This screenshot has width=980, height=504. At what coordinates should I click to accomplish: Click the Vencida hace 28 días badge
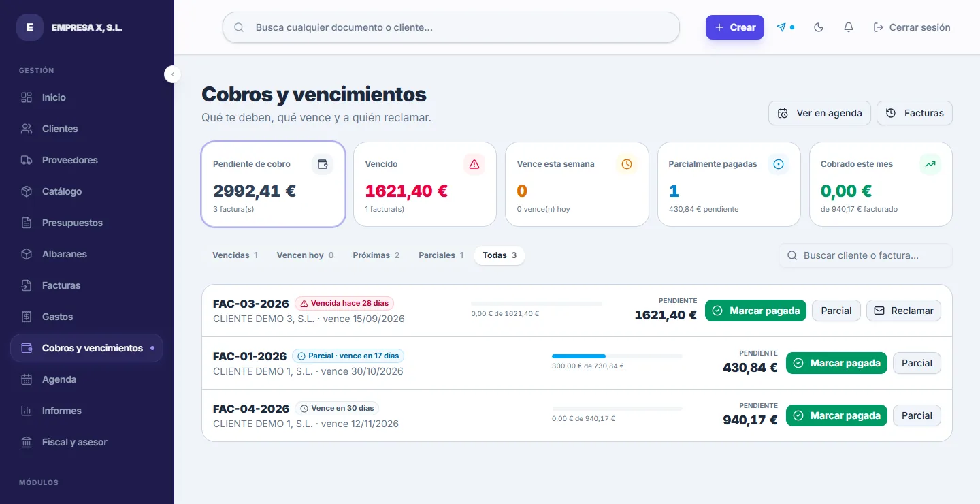point(344,304)
